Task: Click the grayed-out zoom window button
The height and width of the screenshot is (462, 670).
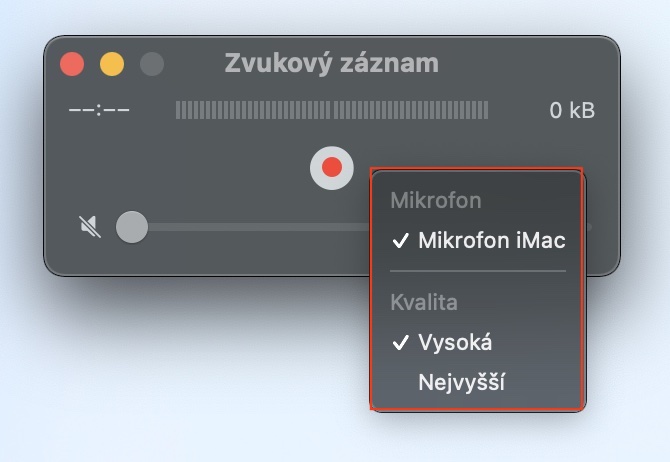Action: pyautogui.click(x=152, y=64)
